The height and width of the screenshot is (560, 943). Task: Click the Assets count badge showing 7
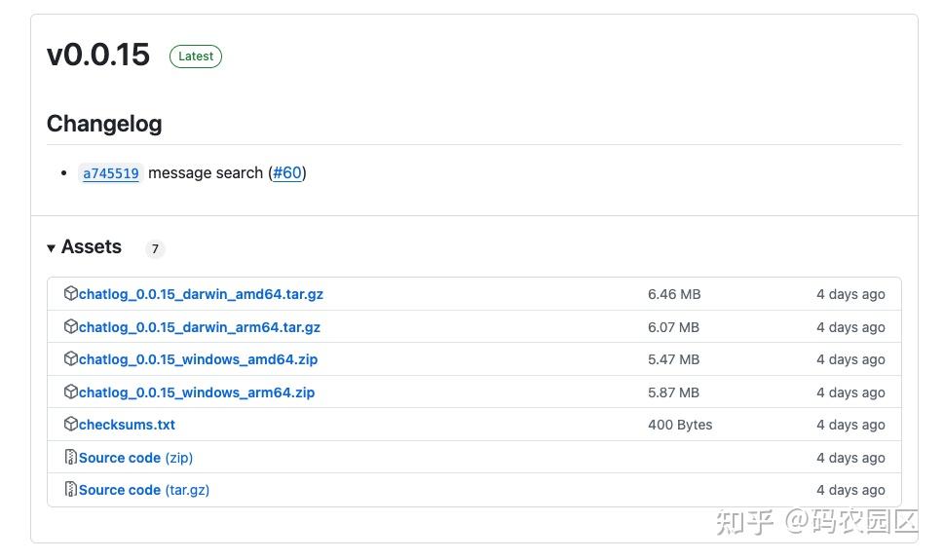[155, 249]
